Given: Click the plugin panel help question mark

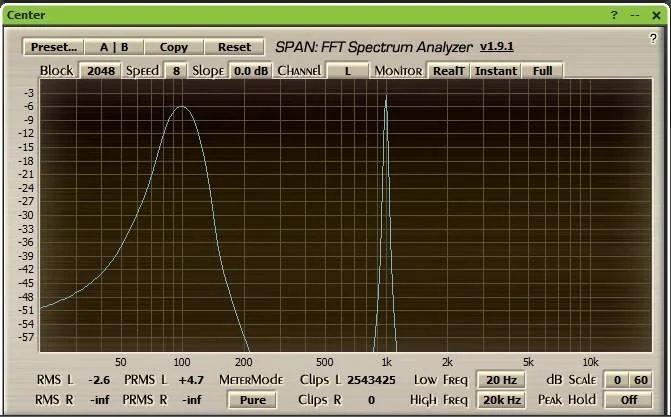Looking at the screenshot, I should point(652,38).
